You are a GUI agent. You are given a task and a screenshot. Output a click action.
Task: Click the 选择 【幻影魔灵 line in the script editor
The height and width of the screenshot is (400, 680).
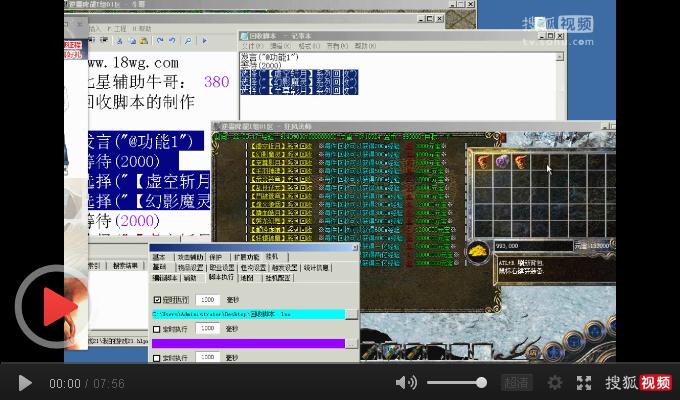tap(149, 200)
